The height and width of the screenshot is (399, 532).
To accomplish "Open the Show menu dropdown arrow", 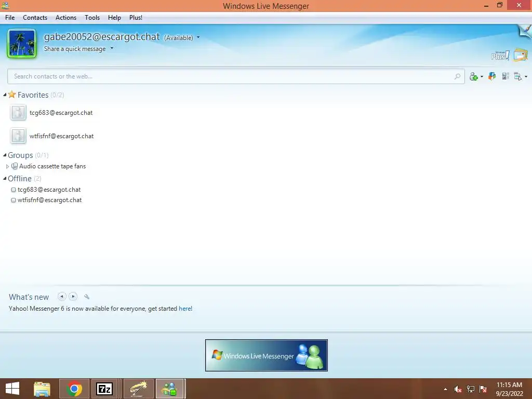I will [x=526, y=77].
